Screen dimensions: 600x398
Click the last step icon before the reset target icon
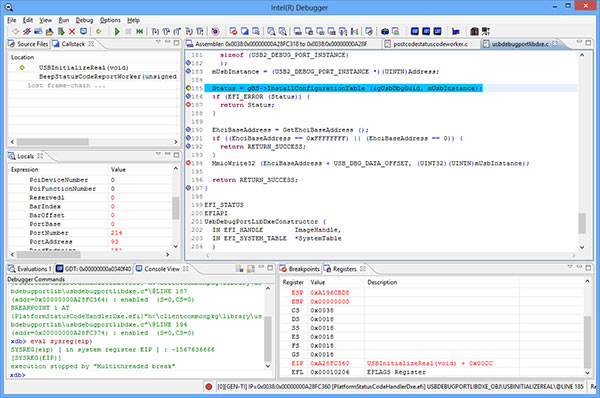click(x=200, y=31)
